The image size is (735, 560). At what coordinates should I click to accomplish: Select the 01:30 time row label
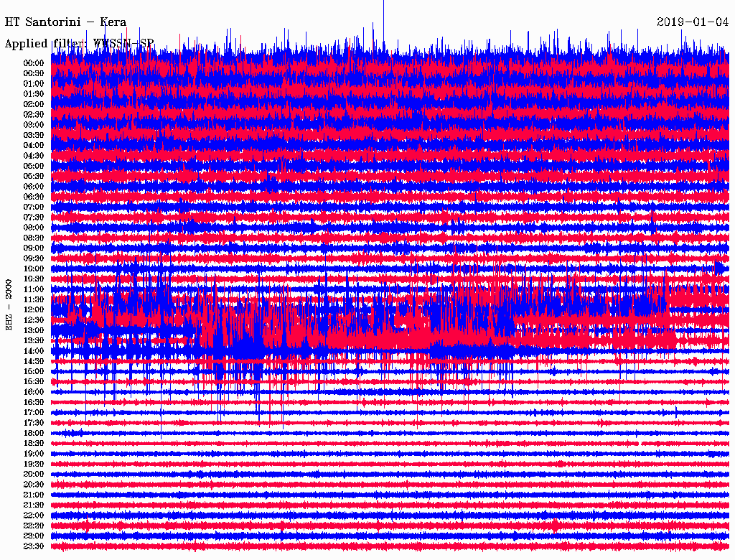coord(34,94)
